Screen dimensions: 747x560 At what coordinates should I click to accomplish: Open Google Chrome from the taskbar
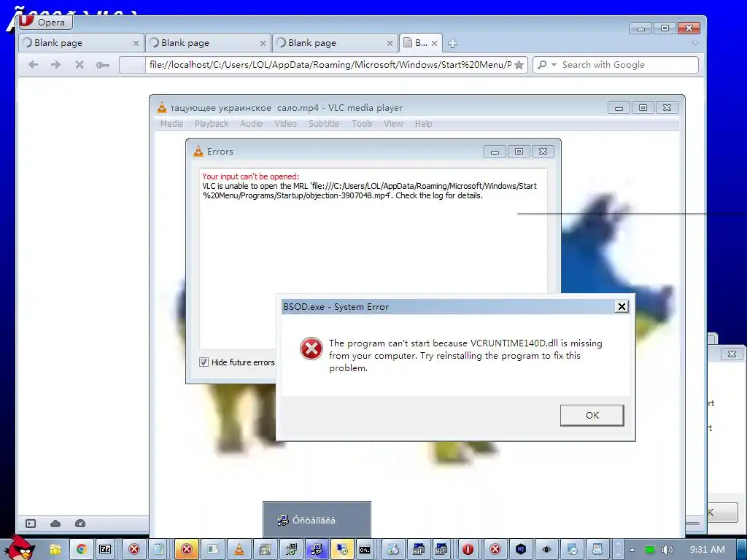click(x=82, y=550)
